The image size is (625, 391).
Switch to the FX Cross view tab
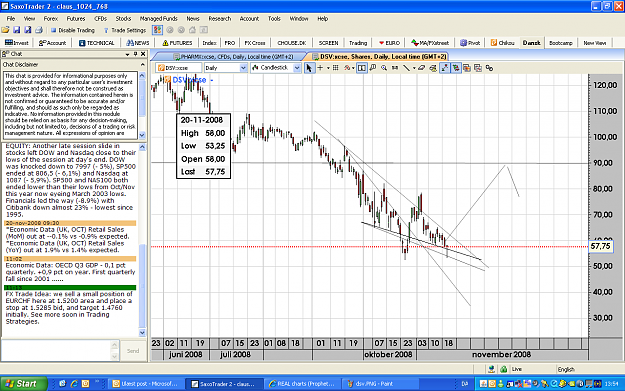tap(255, 43)
